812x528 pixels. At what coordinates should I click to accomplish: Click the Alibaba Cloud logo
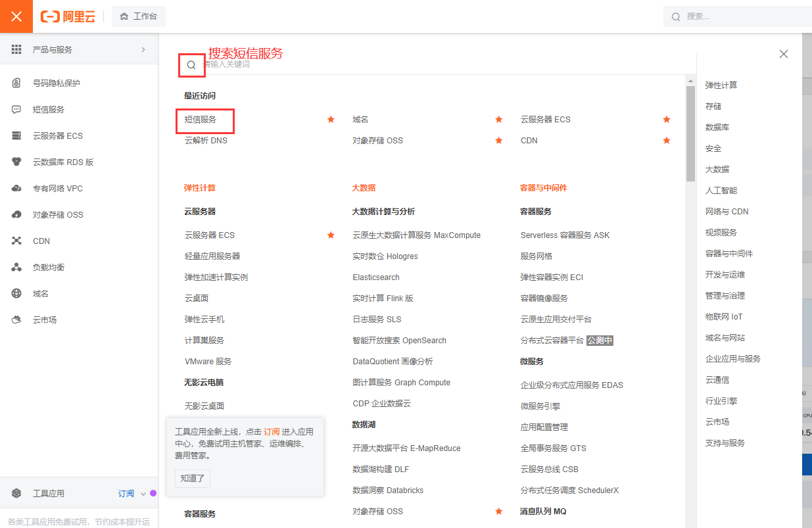coord(68,16)
